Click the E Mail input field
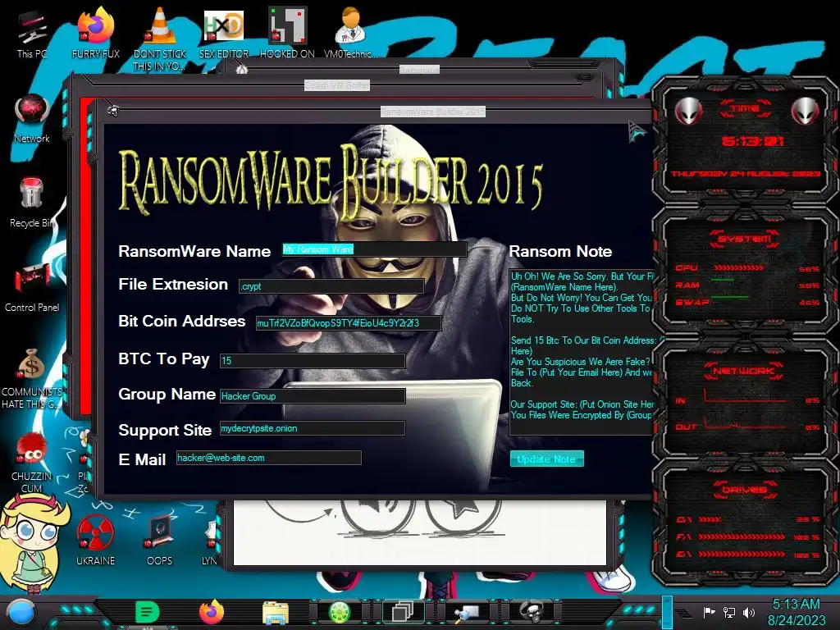The width and height of the screenshot is (840, 630). point(269,458)
